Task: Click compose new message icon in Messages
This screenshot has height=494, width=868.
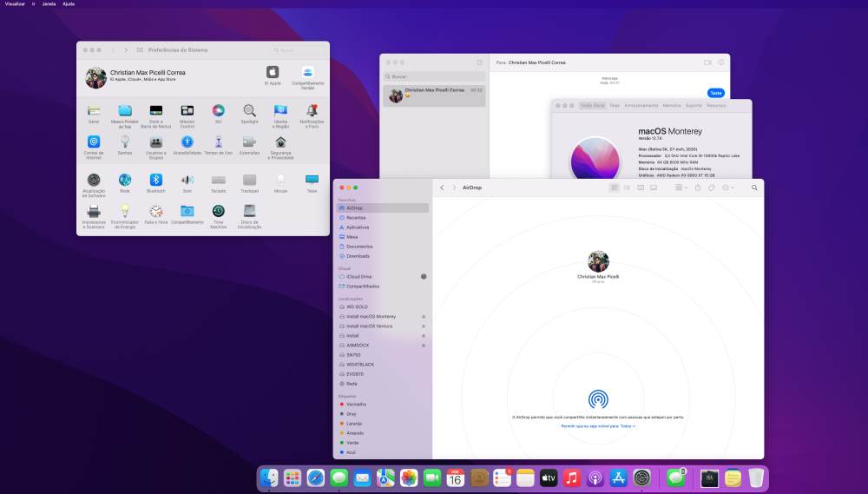Action: point(479,63)
